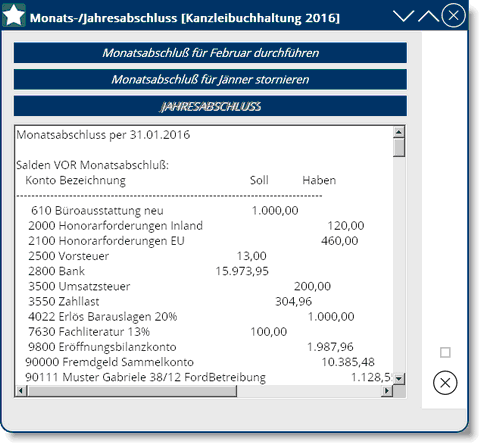
Task: Click the amount 200,00 for Umsatzsteuer
Action: coord(312,286)
